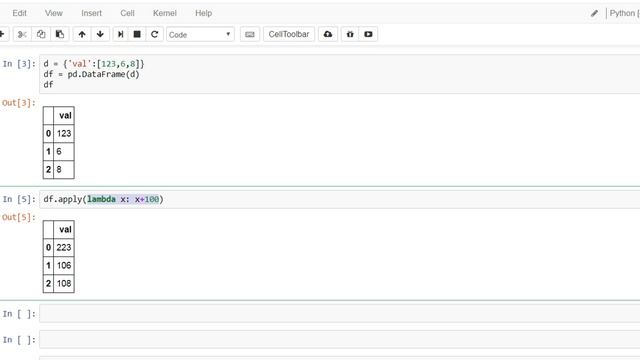Copy selected cells icon
The image size is (640, 360).
point(41,34)
